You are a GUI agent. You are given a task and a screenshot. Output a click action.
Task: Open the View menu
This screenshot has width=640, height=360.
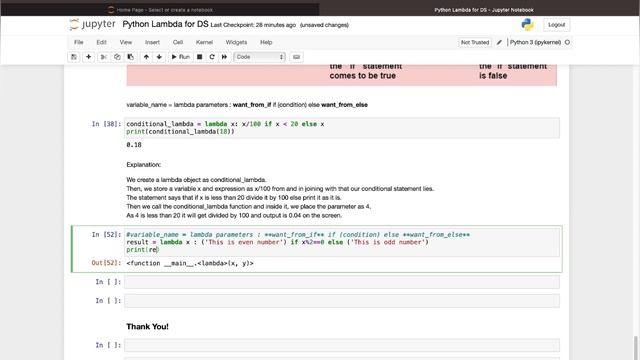(x=126, y=42)
